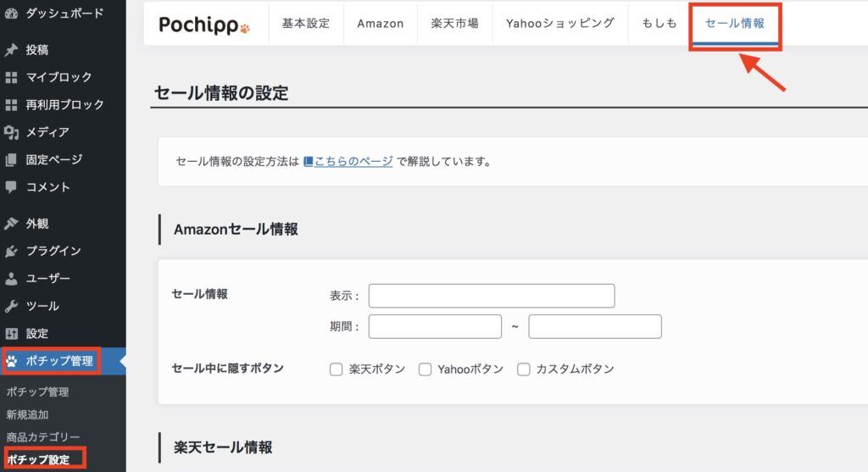Open 固定ページ pages icon

tap(11, 160)
